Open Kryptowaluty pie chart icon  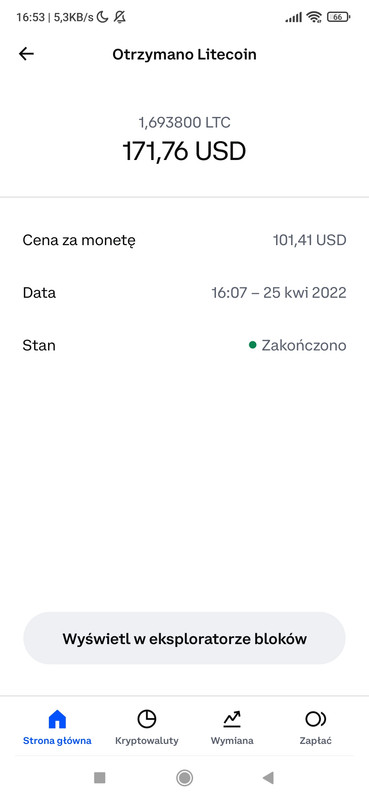(x=146, y=719)
